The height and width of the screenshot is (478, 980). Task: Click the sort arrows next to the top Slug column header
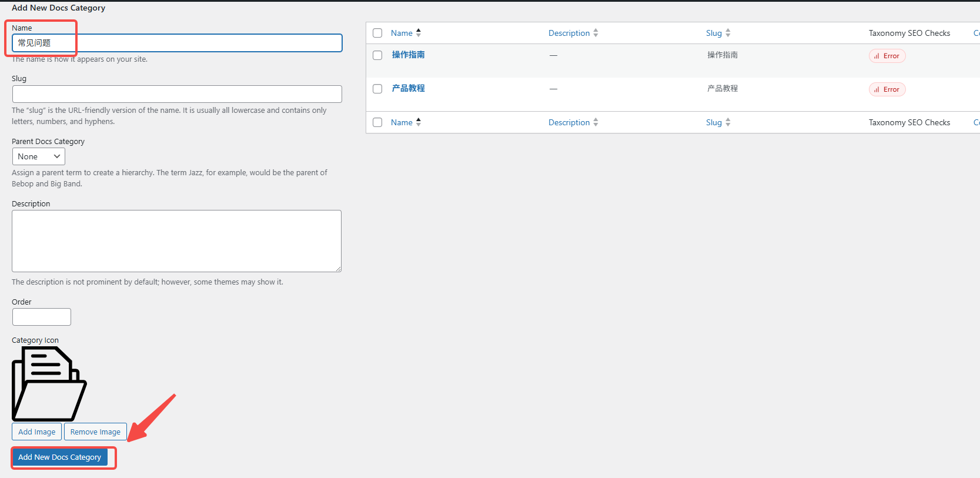[728, 33]
